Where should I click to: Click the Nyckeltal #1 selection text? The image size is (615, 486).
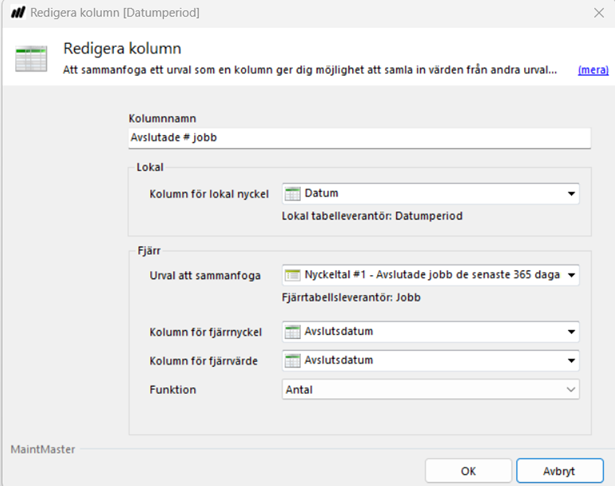[431, 275]
